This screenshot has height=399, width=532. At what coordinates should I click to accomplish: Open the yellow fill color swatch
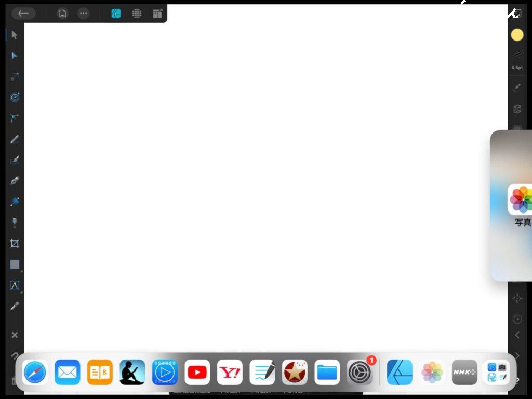click(x=517, y=35)
